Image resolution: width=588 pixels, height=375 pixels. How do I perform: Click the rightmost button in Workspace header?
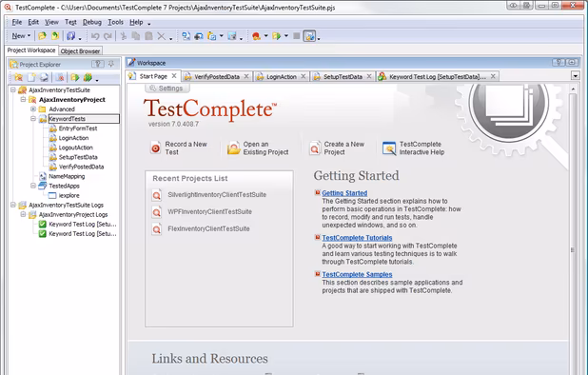click(x=572, y=63)
